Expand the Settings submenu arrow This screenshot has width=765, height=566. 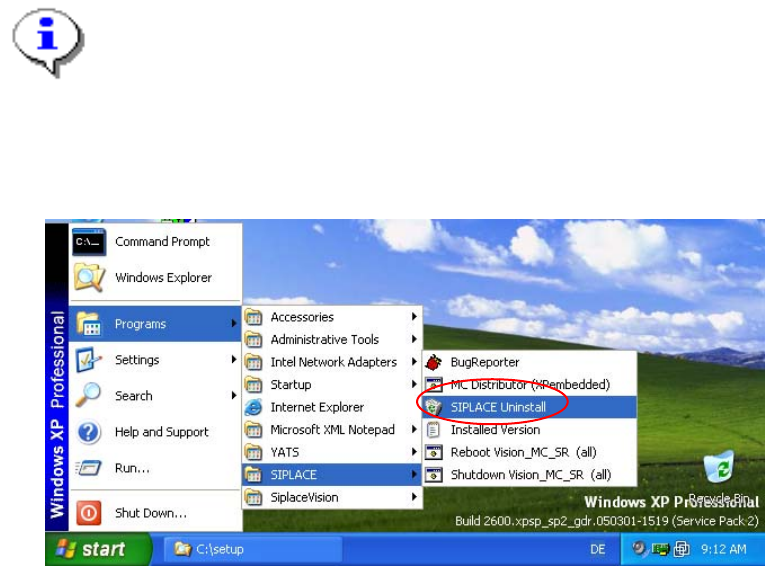coord(234,360)
